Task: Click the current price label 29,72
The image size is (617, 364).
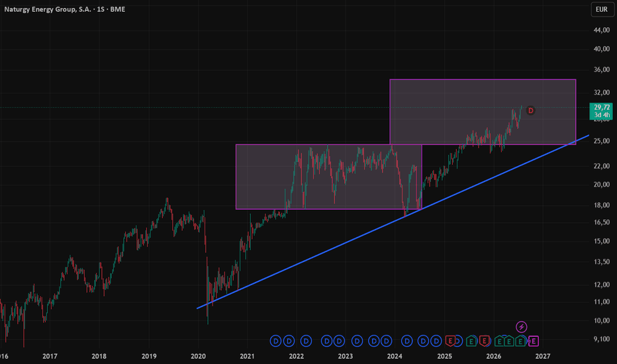Action: tap(602, 107)
